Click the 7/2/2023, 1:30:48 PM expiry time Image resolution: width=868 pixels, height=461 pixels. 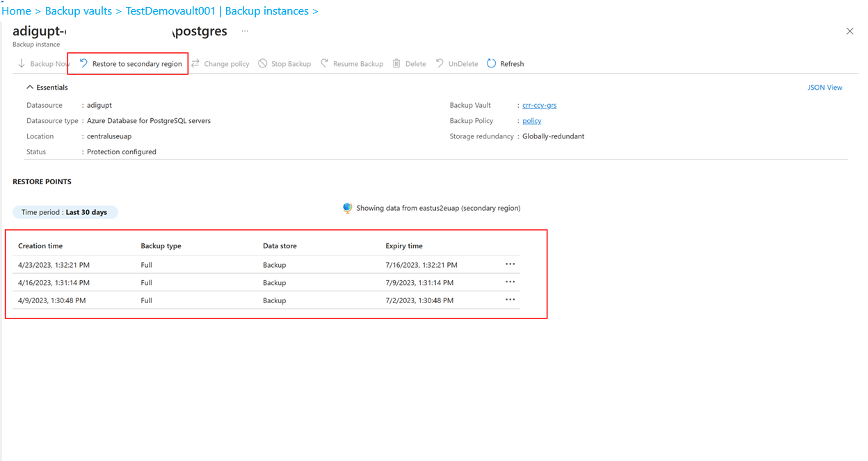419,300
